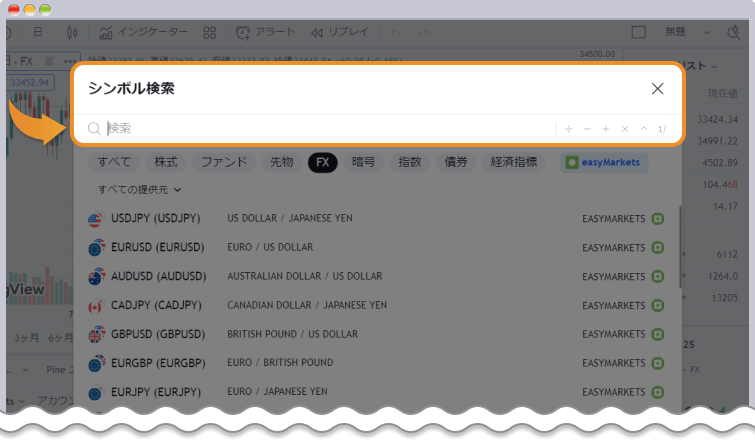Select the ファンド category filter
The width and height of the screenshot is (755, 443).
pos(224,162)
